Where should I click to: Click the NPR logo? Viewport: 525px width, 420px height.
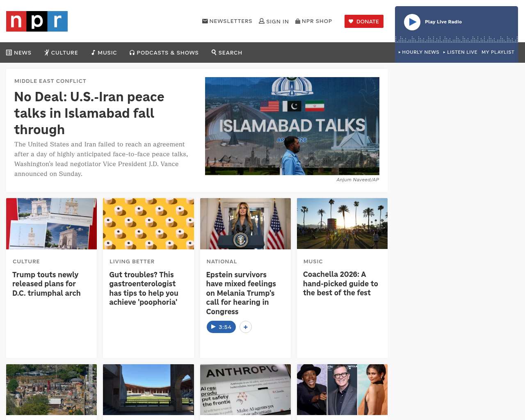click(37, 21)
